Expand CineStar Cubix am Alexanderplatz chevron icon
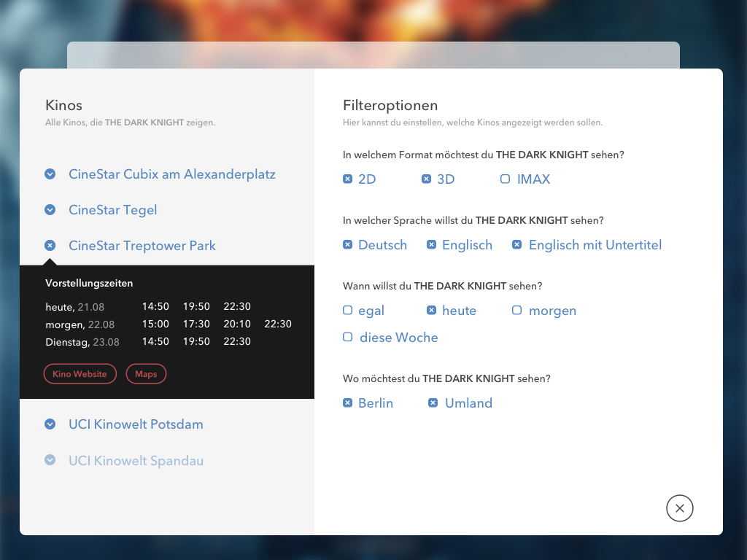The image size is (747, 560). [50, 174]
